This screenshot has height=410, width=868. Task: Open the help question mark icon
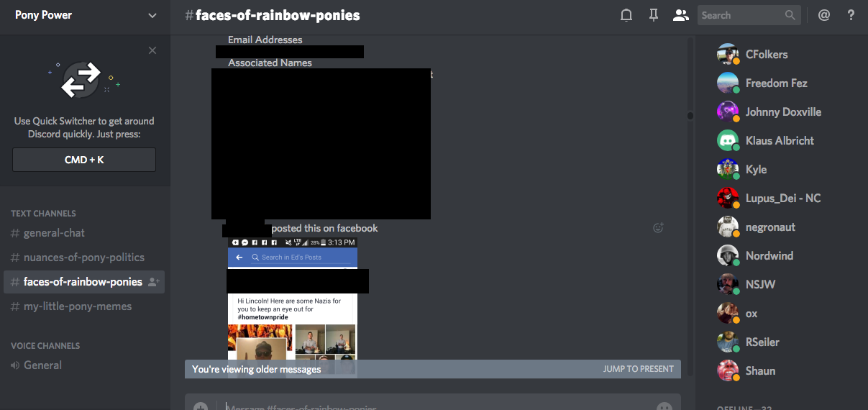[851, 15]
